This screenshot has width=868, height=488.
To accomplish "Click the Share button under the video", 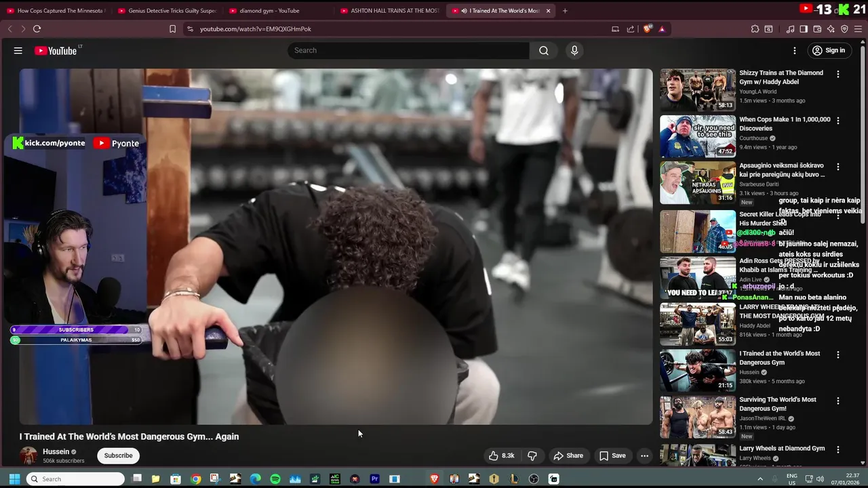I will [x=568, y=455].
